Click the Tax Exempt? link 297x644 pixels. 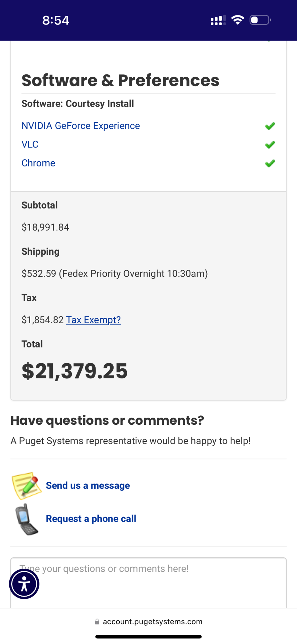point(93,320)
